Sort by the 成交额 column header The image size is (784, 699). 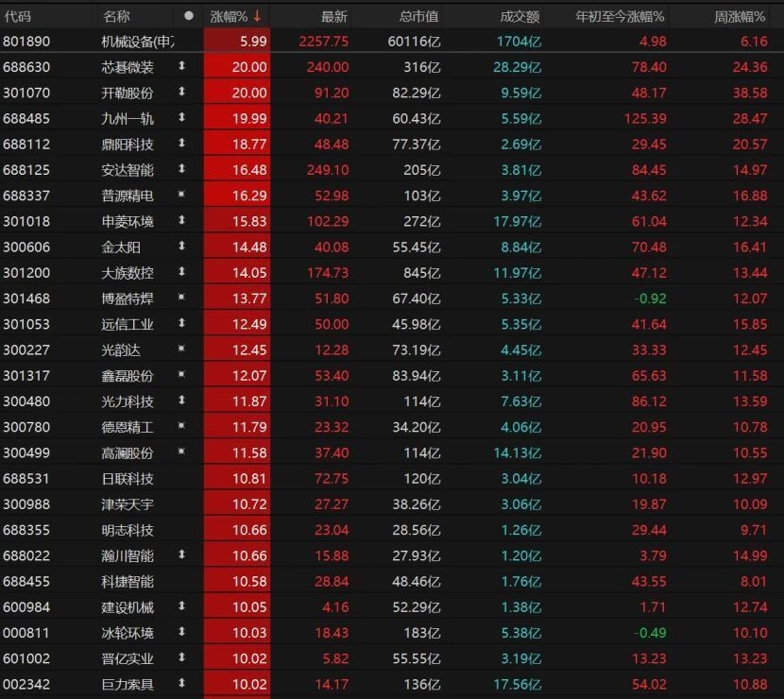[x=520, y=16]
